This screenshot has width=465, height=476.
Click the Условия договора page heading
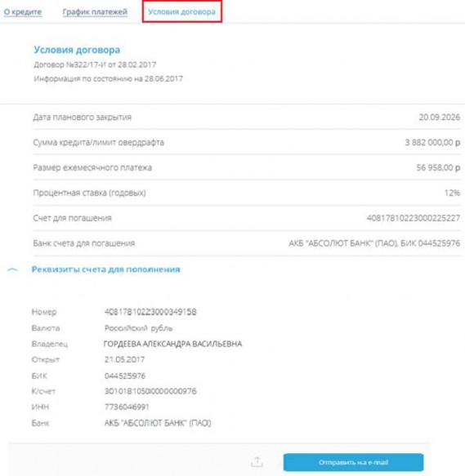(77, 50)
